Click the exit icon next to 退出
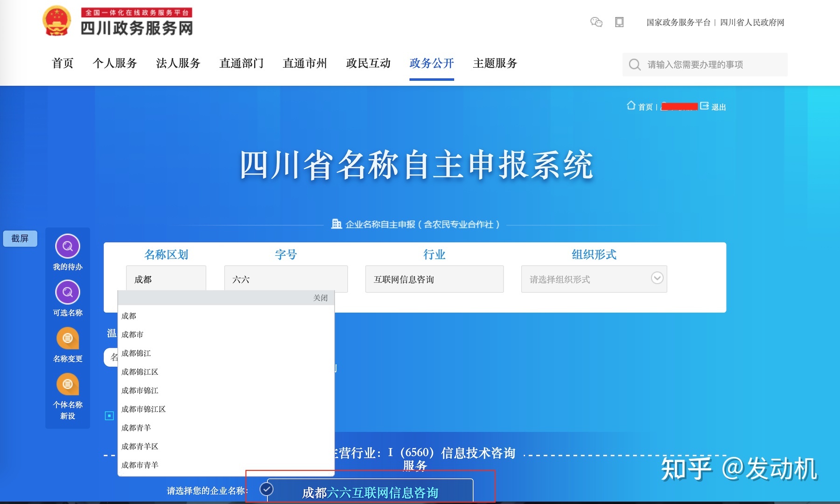840x504 pixels. (704, 106)
